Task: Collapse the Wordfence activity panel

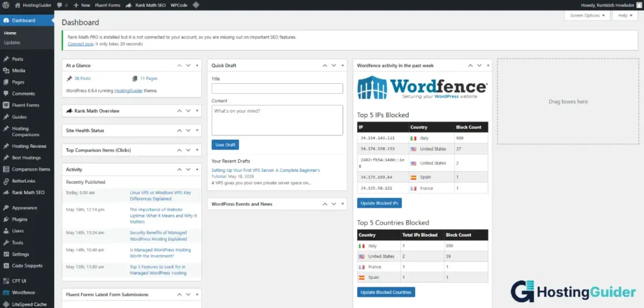Action: coord(488,66)
